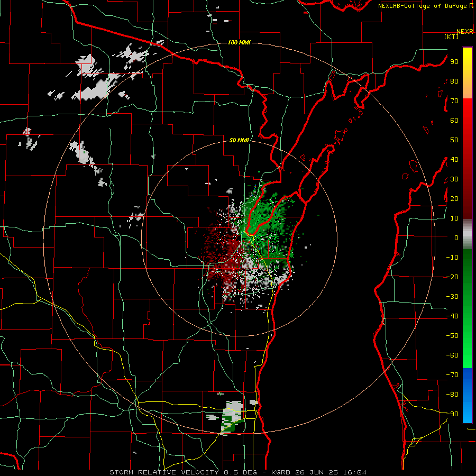Screen dimensions: 476x476
Task: Click the -80 value on velocity scale
Action: 452,395
